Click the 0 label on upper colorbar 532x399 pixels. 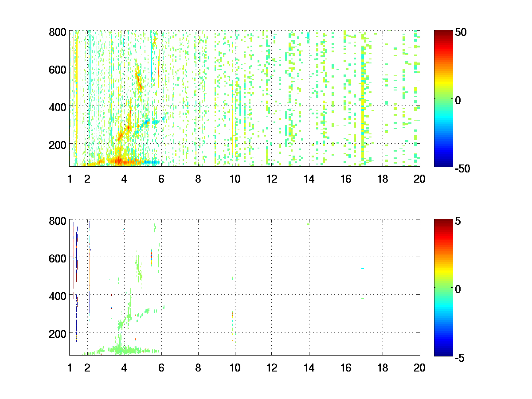[x=458, y=100]
